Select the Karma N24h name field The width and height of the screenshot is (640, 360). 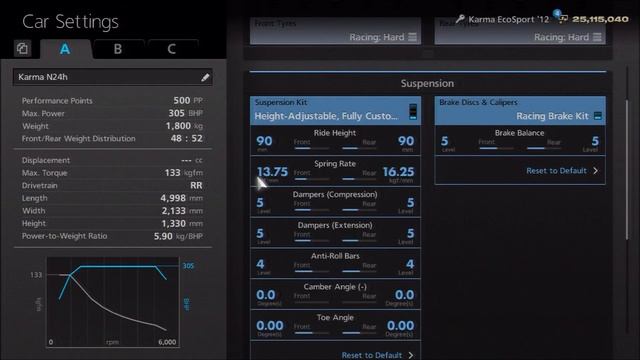(x=113, y=77)
